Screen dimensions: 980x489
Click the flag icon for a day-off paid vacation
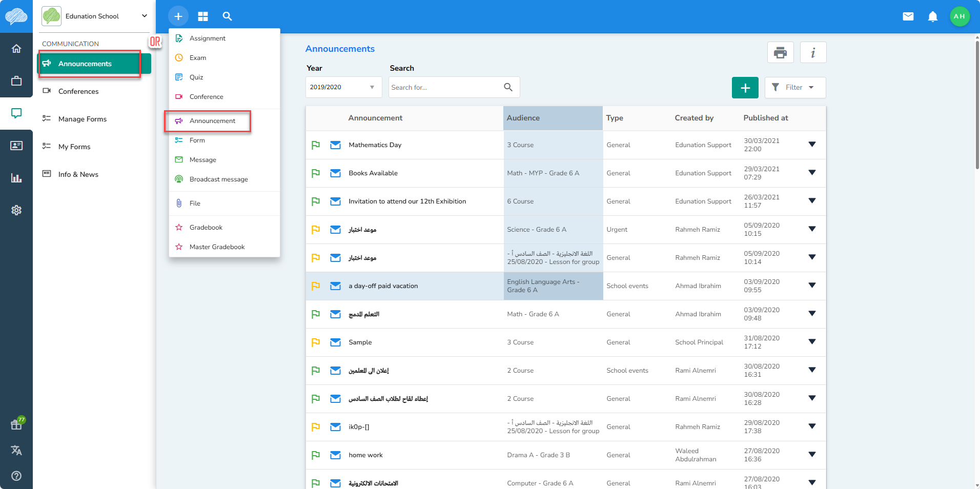(x=316, y=286)
